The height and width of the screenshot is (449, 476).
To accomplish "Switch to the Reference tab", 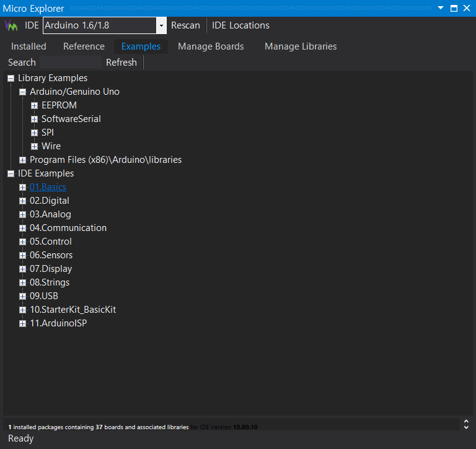I will pos(84,46).
